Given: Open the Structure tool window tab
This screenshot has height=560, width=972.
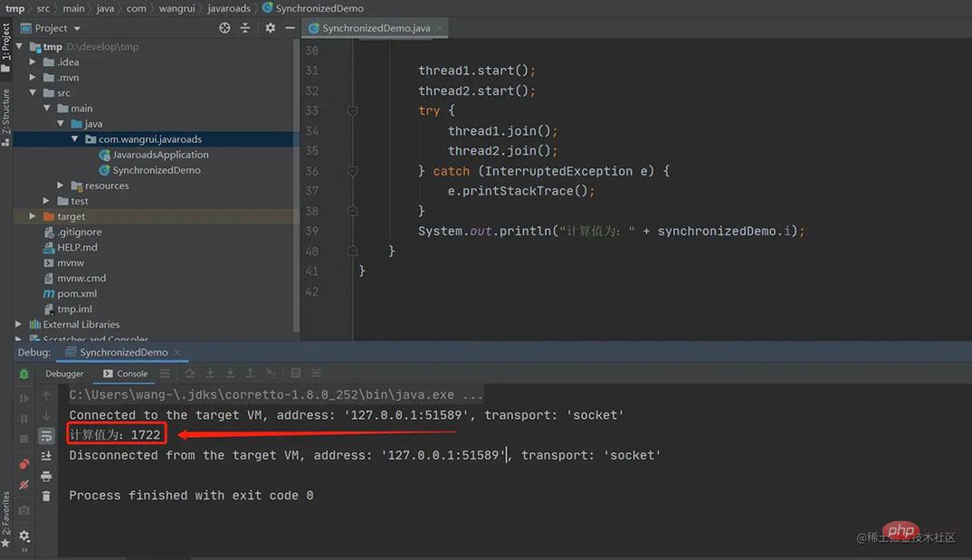Looking at the screenshot, I should tap(5, 117).
